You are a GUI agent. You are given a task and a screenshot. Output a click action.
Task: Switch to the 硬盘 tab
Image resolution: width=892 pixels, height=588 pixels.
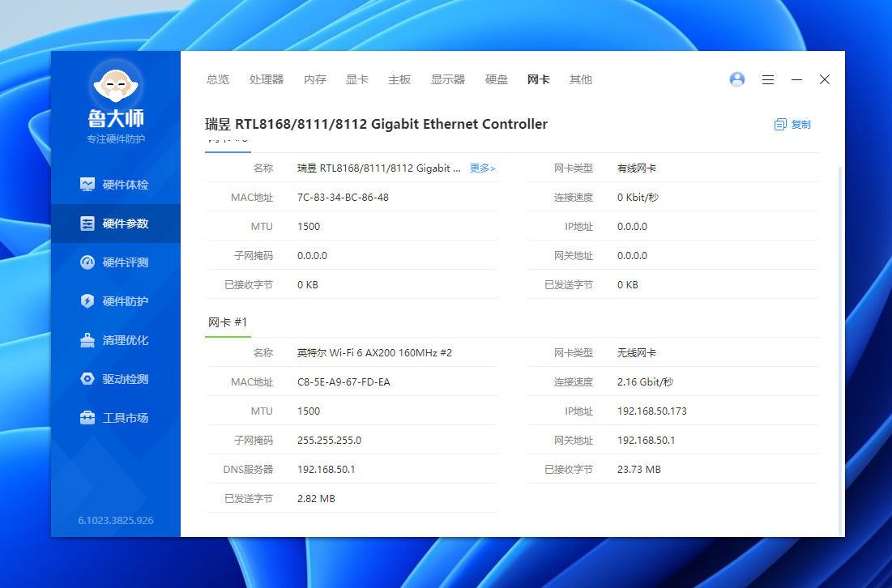point(496,79)
